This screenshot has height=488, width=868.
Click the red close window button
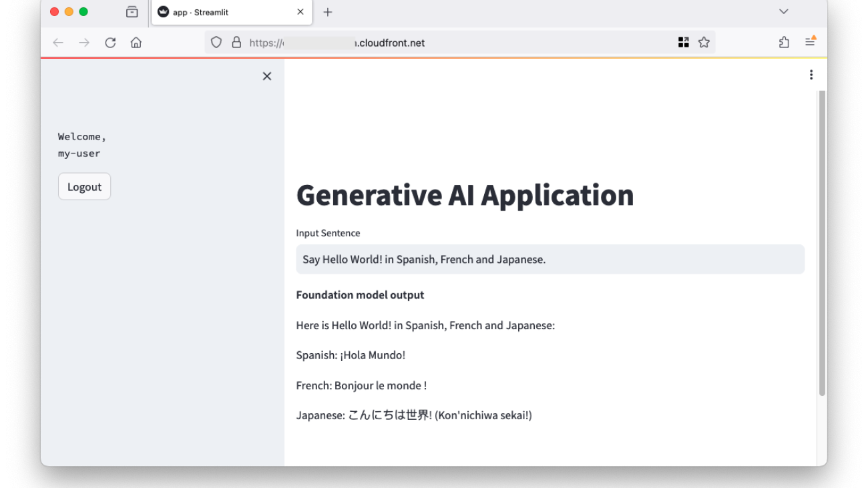55,11
